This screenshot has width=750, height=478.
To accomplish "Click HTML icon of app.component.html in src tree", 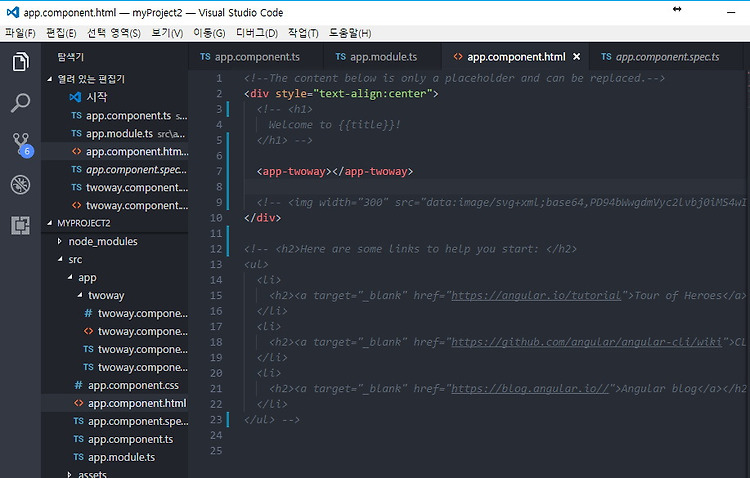I will coord(78,403).
